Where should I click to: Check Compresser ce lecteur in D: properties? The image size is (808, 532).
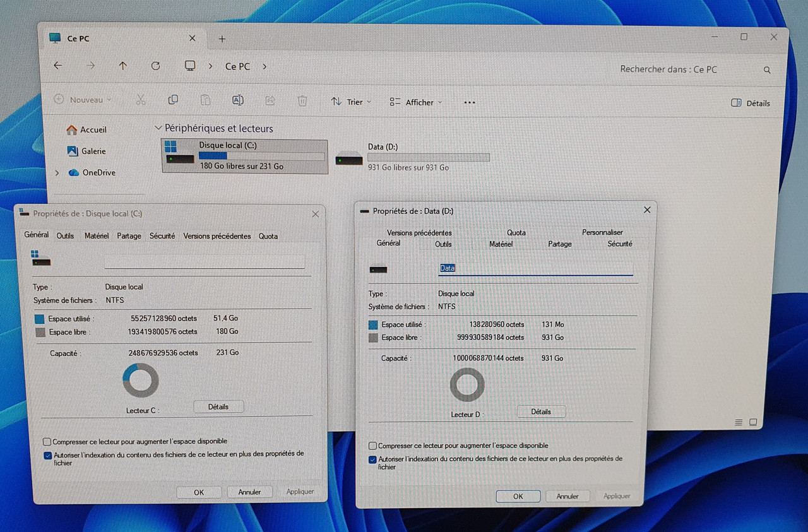coord(372,446)
